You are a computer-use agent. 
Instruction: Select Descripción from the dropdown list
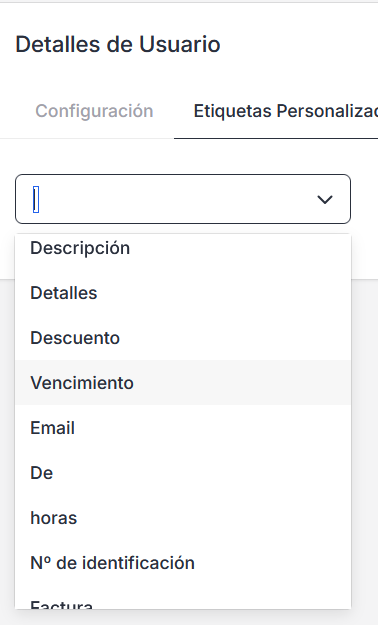183,248
